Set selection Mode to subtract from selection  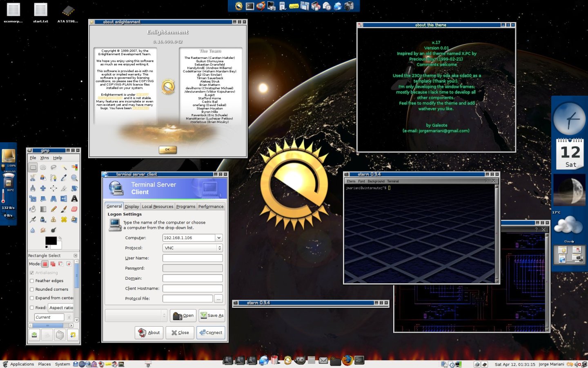click(60, 264)
